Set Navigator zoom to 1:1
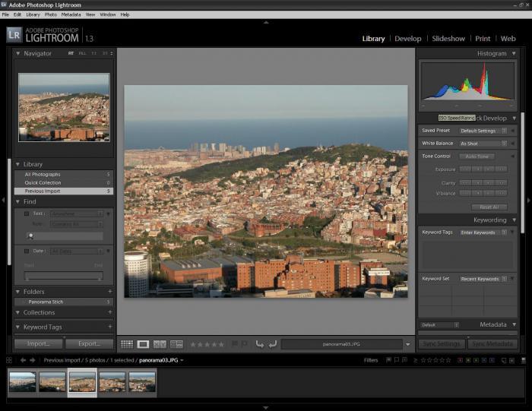Image resolution: width=532 pixels, height=411 pixels. (94, 54)
